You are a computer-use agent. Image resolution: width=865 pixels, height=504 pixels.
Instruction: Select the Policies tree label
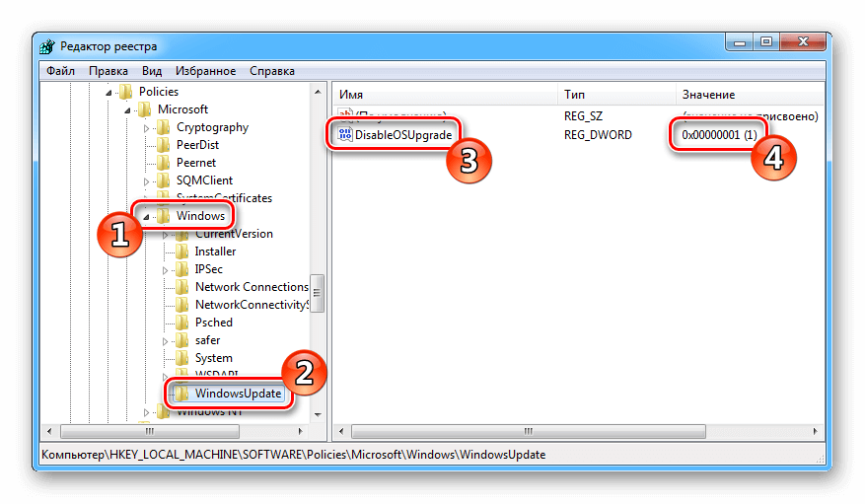159,92
